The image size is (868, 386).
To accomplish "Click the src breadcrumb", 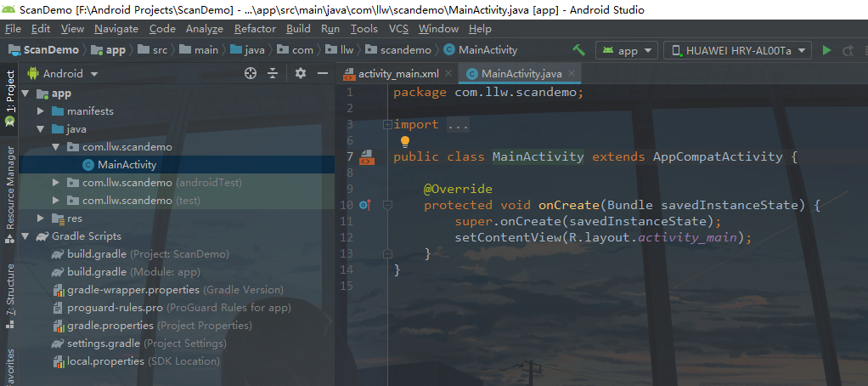I will (x=152, y=50).
